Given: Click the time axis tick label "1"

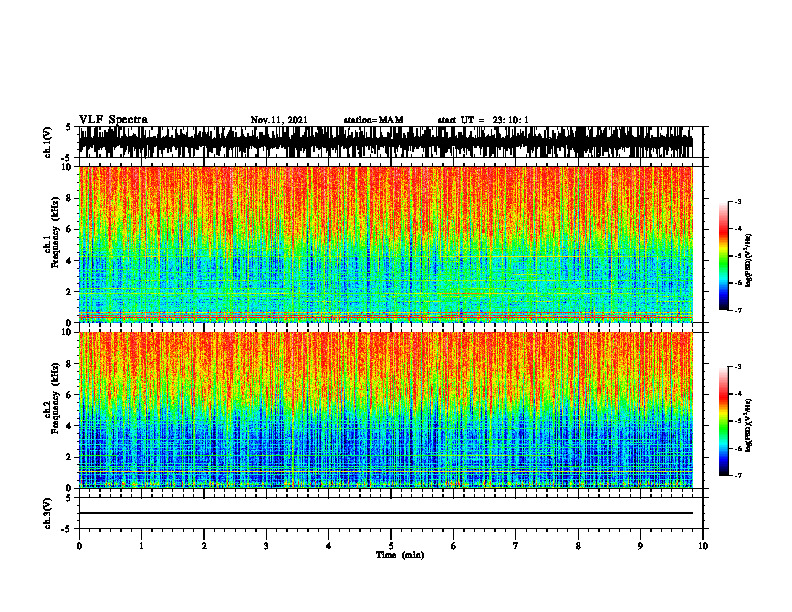Looking at the screenshot, I should pyautogui.click(x=141, y=546).
